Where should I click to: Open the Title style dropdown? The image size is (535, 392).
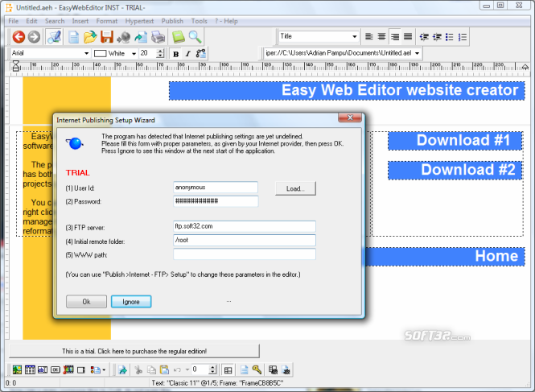point(355,36)
